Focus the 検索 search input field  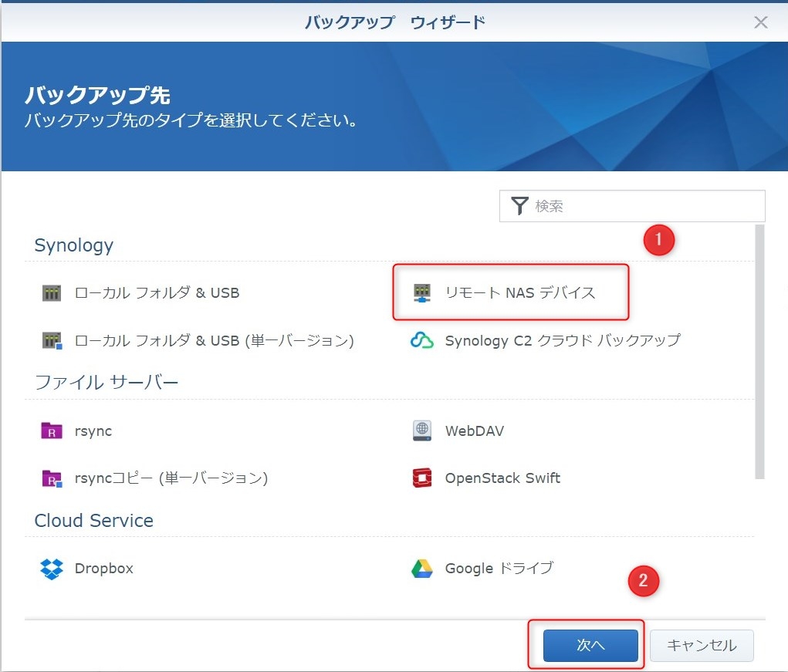[644, 206]
